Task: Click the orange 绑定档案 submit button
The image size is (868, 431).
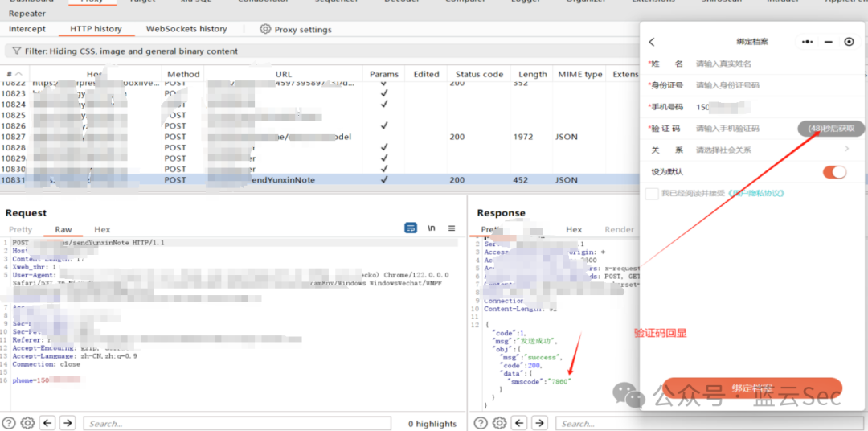Action: [x=752, y=388]
